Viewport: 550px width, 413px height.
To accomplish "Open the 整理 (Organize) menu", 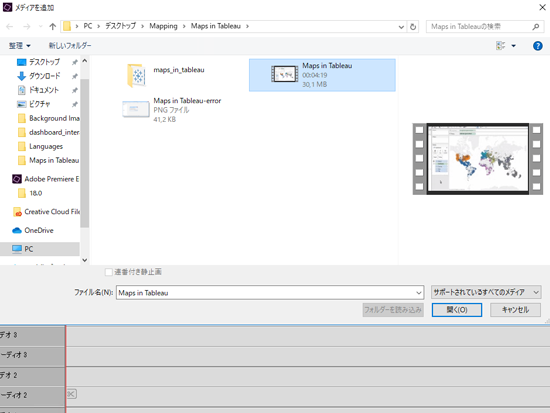I will pos(20,46).
